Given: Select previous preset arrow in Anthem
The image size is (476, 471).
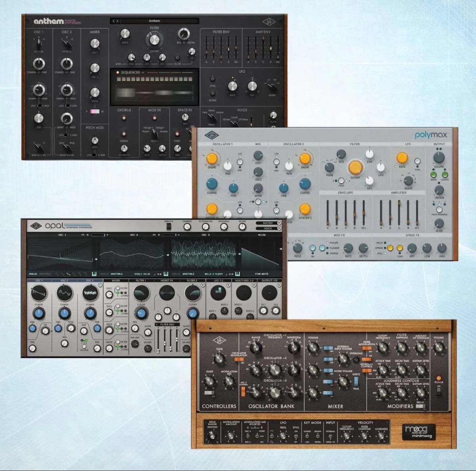Looking at the screenshot, I should 114,21.
